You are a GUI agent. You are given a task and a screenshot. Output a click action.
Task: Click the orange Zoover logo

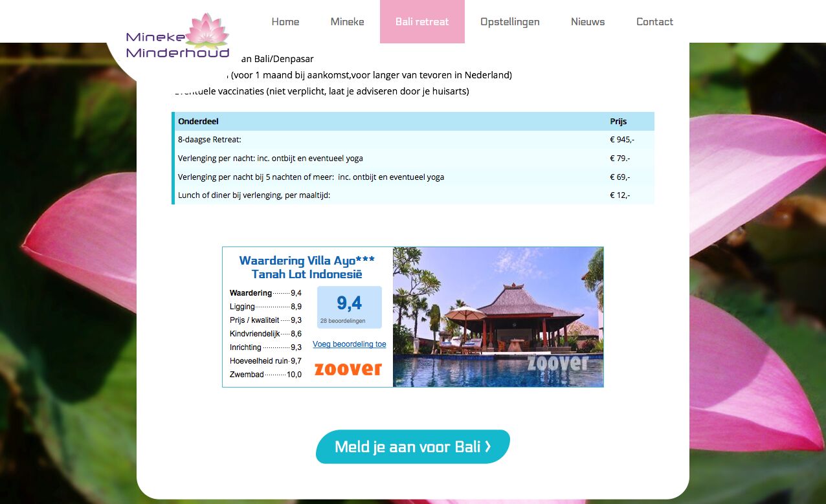click(348, 369)
